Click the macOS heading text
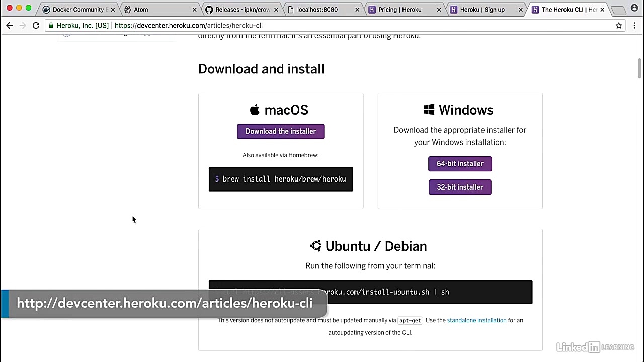The width and height of the screenshot is (644, 362). pos(286,110)
